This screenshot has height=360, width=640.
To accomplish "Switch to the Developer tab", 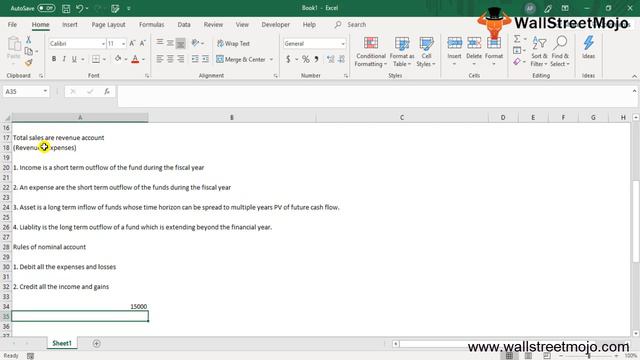I will tap(276, 24).
